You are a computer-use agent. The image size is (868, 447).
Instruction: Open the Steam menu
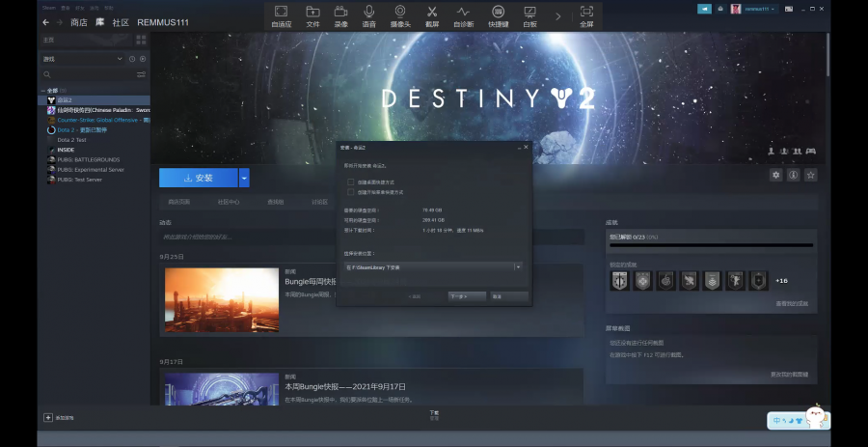point(49,8)
